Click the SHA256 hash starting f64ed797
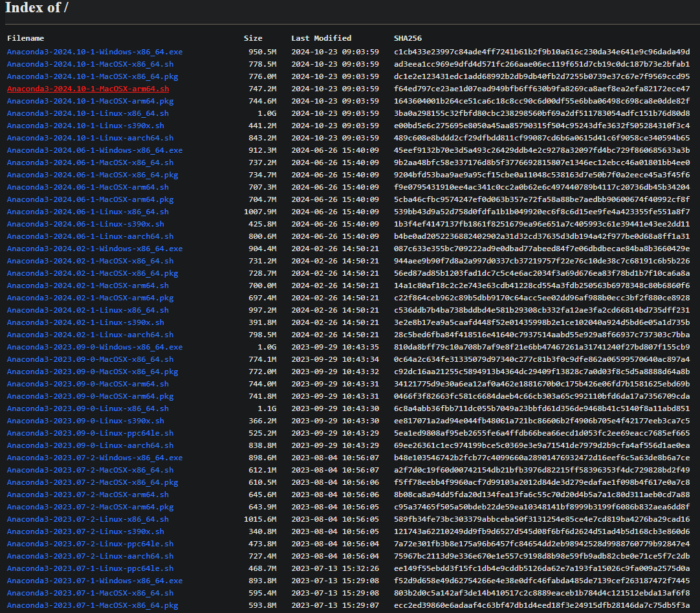This screenshot has width=700, height=613. tap(542, 89)
